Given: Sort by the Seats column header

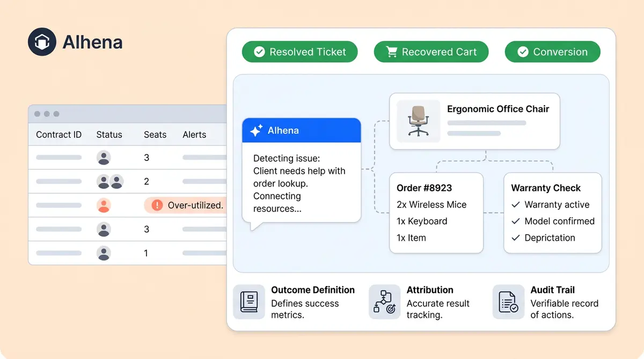Looking at the screenshot, I should point(155,135).
